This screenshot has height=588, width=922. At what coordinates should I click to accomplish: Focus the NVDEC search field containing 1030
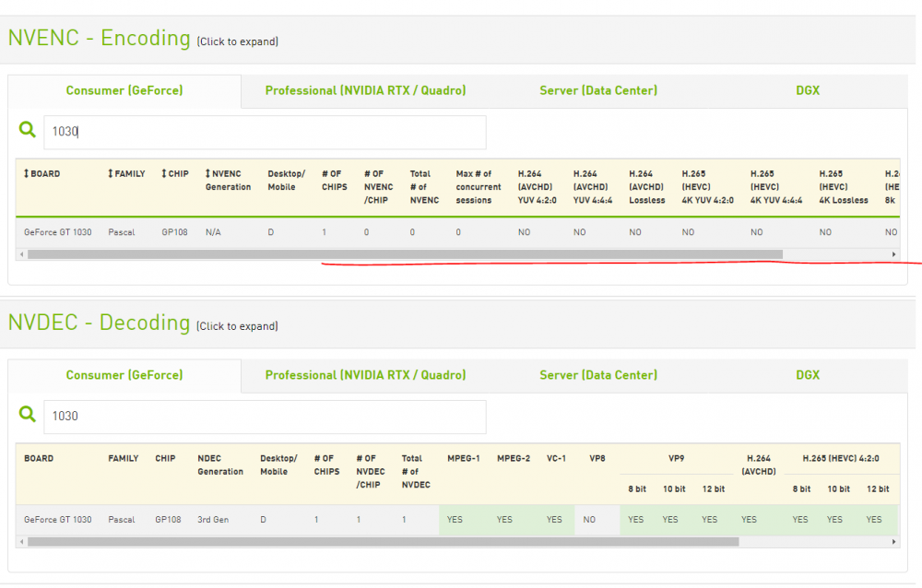tap(266, 417)
